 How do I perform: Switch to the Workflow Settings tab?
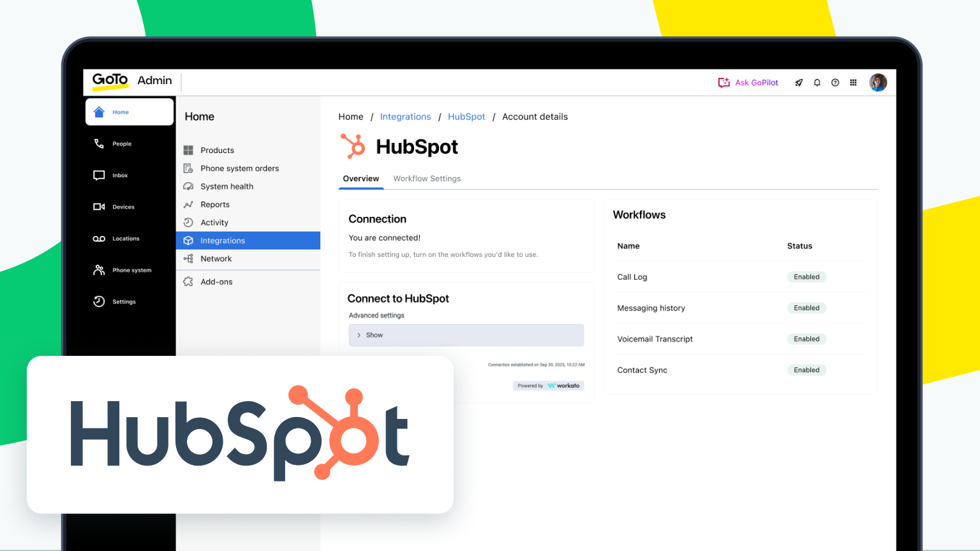(x=427, y=179)
